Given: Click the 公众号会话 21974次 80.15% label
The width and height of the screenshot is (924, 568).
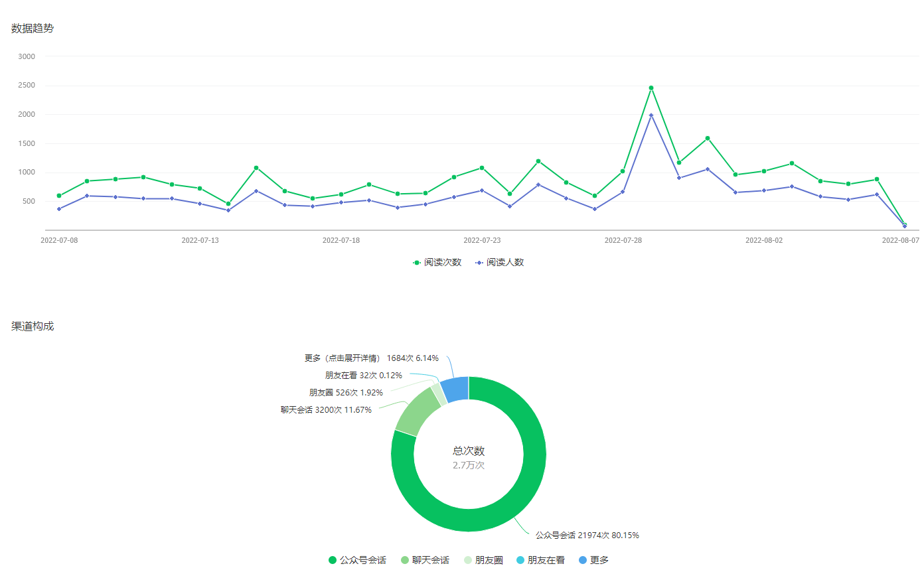Looking at the screenshot, I should tap(587, 535).
